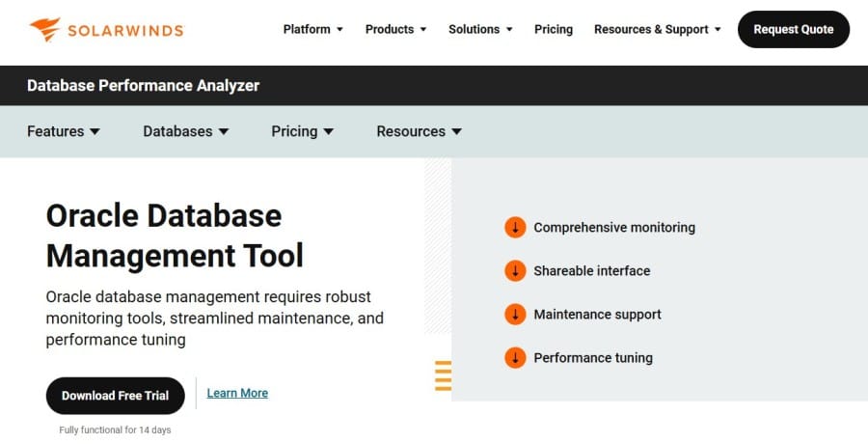Open the Databases submenu

[x=185, y=131]
